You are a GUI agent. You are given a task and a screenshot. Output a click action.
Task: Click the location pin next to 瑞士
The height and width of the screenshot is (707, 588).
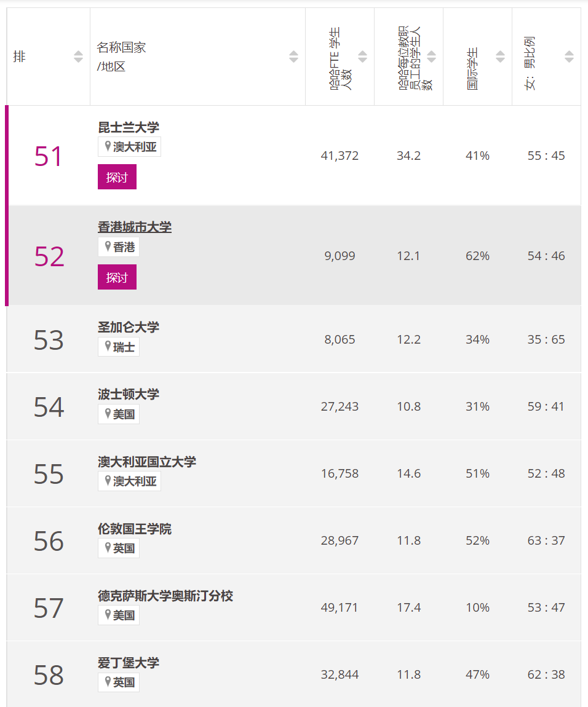pos(108,347)
